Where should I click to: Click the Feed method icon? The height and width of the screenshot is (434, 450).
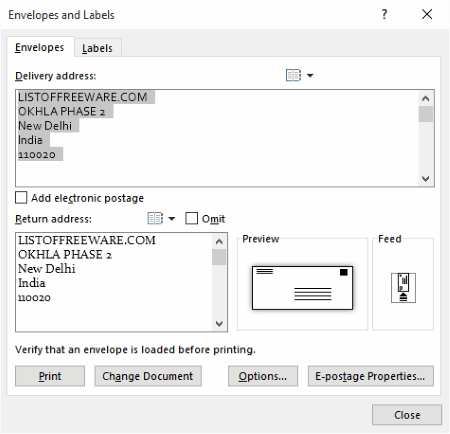[x=403, y=288]
